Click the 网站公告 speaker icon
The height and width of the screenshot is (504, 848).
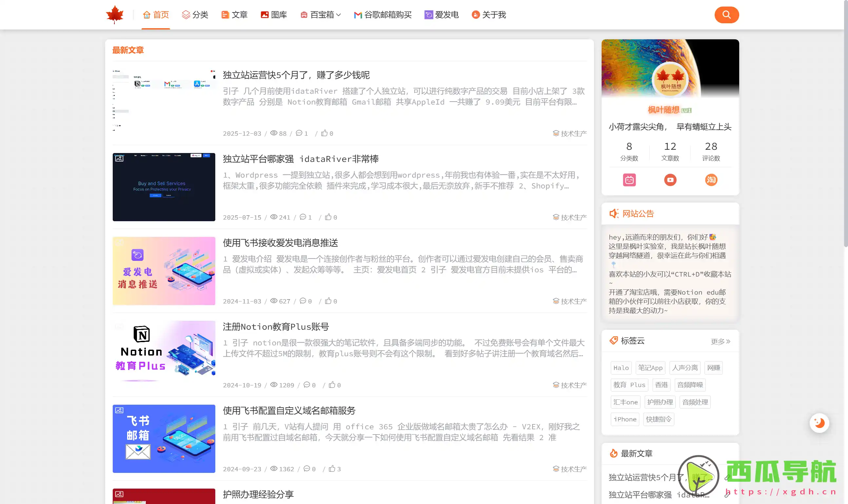614,214
